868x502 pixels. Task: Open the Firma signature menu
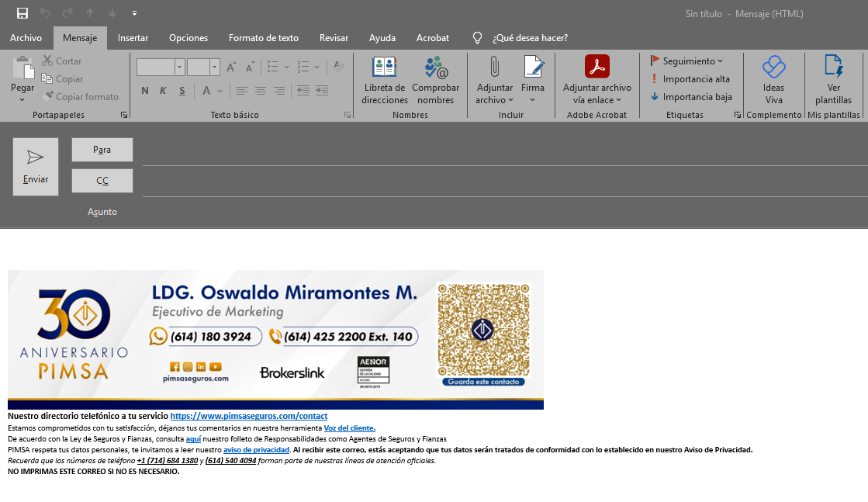[x=533, y=80]
